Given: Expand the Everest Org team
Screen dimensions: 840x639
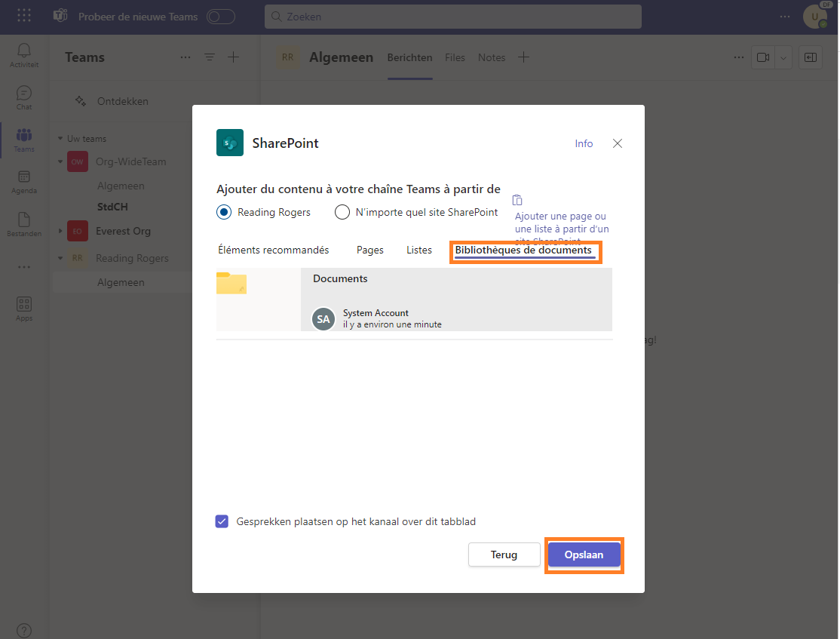Looking at the screenshot, I should point(60,231).
